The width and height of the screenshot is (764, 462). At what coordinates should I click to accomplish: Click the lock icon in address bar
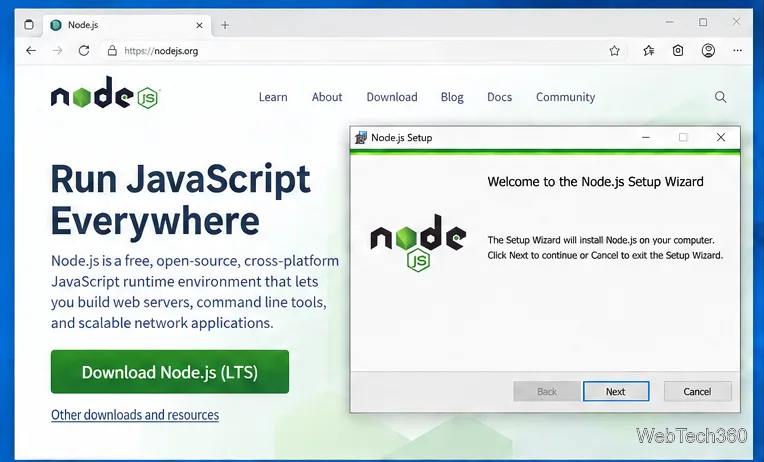tap(113, 51)
